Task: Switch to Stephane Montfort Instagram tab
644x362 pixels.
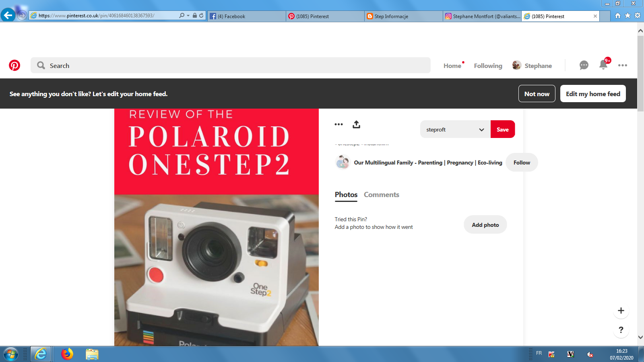Action: (x=482, y=16)
